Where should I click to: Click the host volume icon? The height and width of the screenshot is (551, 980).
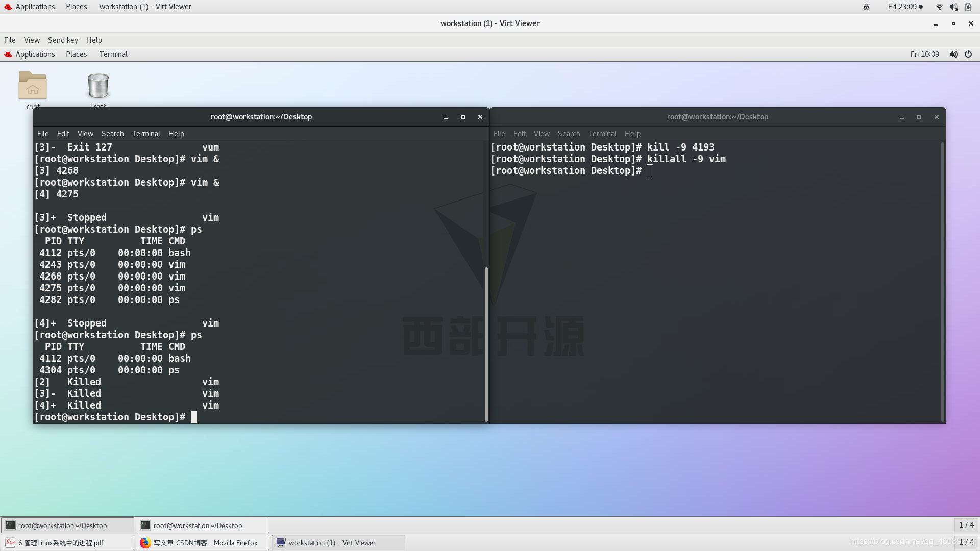click(953, 7)
